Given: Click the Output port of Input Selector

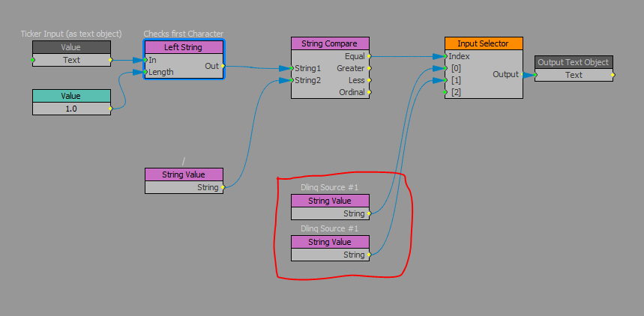Looking at the screenshot, I should [523, 74].
